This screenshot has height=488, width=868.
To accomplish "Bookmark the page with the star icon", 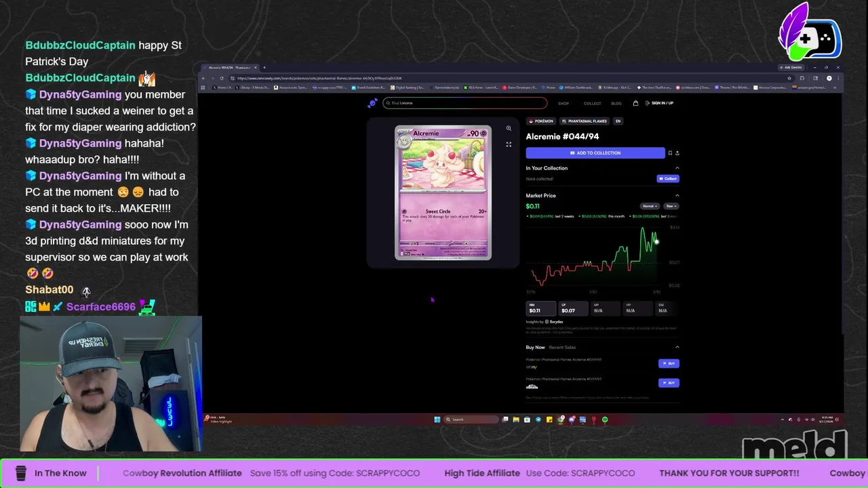I will (x=789, y=78).
